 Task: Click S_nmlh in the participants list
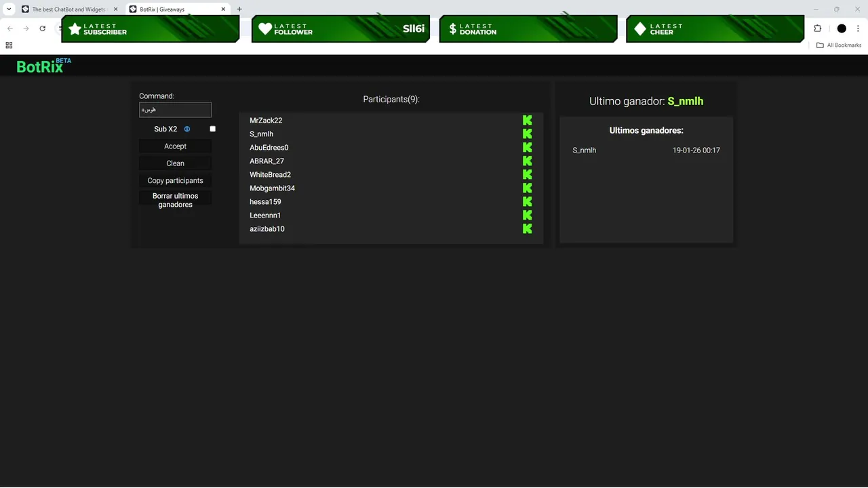click(x=261, y=134)
